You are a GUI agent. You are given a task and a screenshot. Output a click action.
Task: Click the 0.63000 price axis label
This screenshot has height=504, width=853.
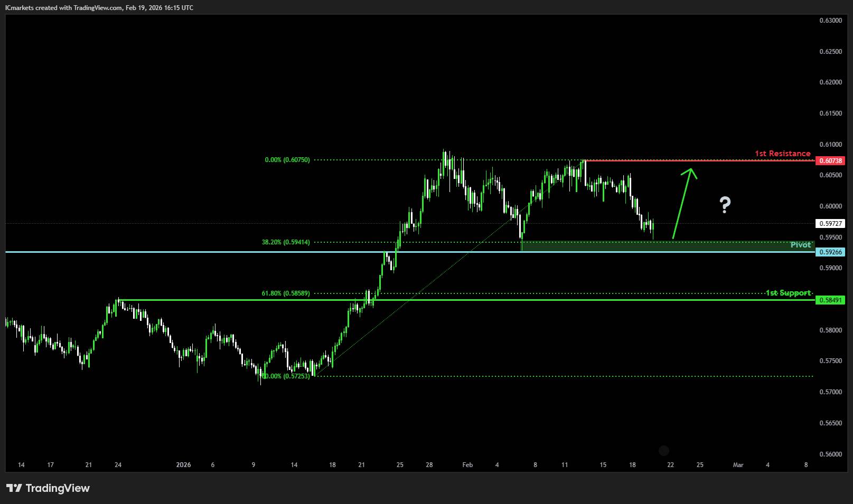830,21
